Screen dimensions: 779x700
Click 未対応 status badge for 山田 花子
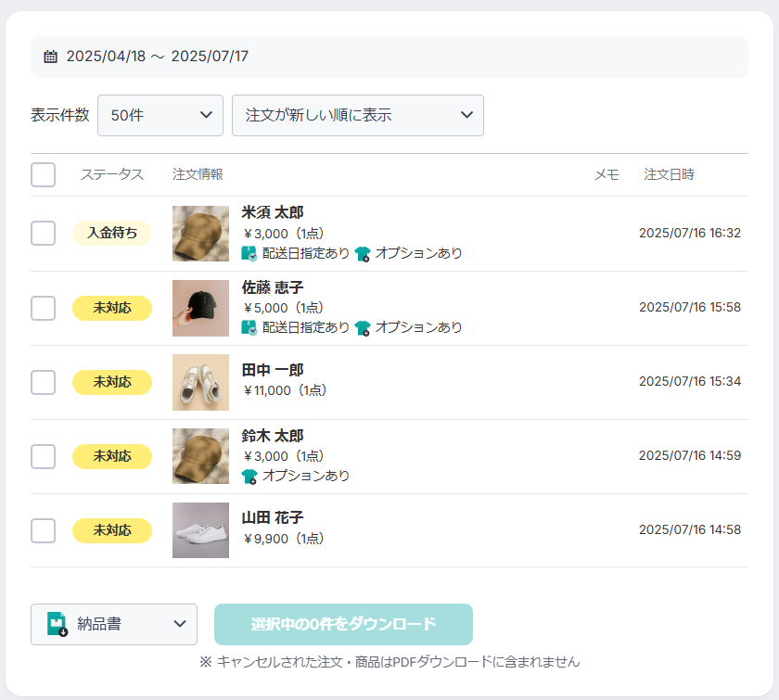tap(112, 530)
